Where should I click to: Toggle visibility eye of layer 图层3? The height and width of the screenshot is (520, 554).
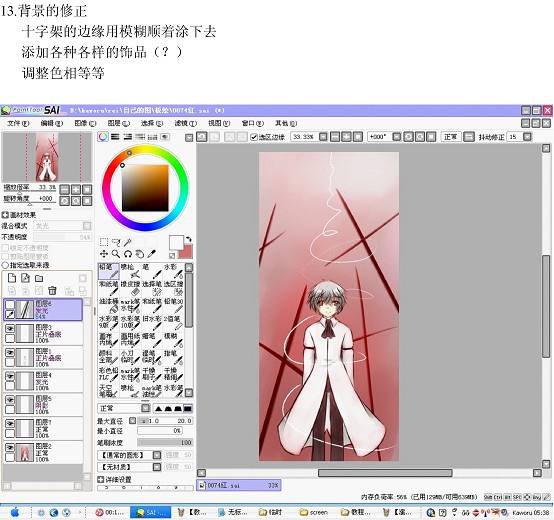(10, 329)
